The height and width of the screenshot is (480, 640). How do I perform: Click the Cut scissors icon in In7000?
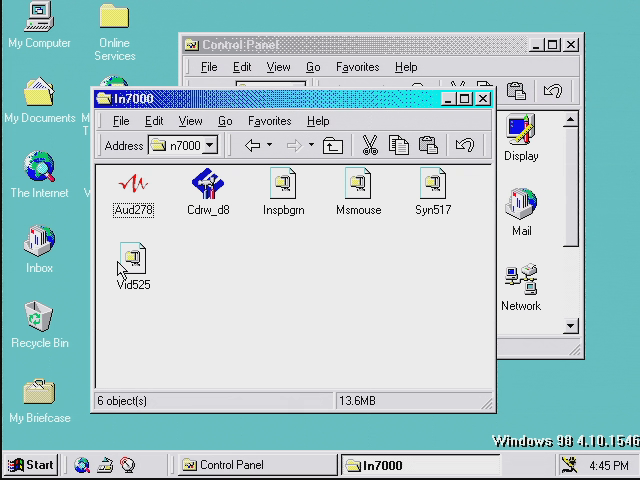[370, 145]
